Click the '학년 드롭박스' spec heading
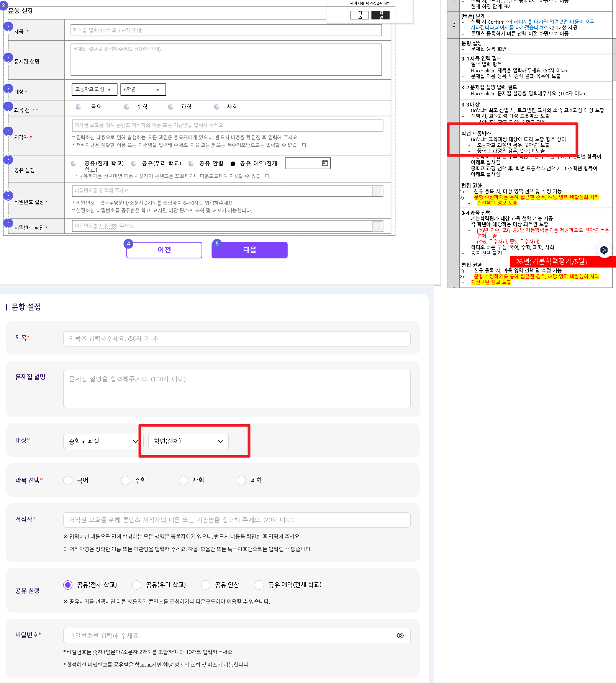Screen dimensions: 616x683 pos(476,133)
